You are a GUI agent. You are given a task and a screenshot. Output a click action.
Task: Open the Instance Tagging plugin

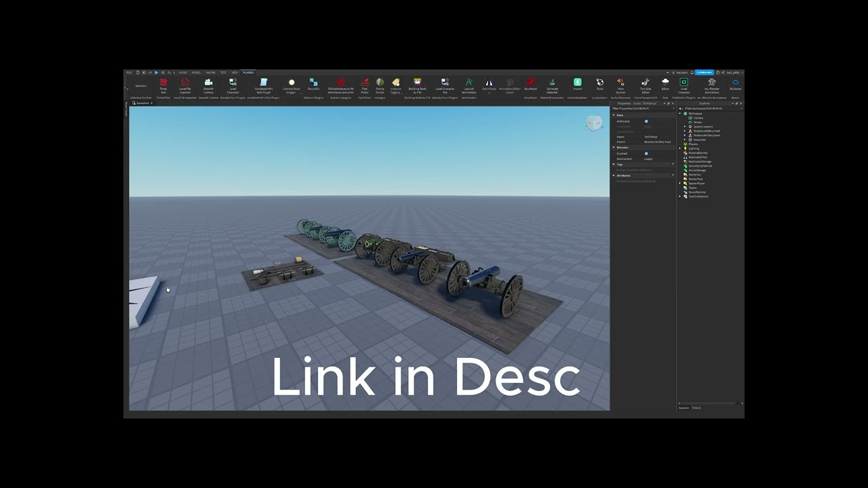point(395,85)
